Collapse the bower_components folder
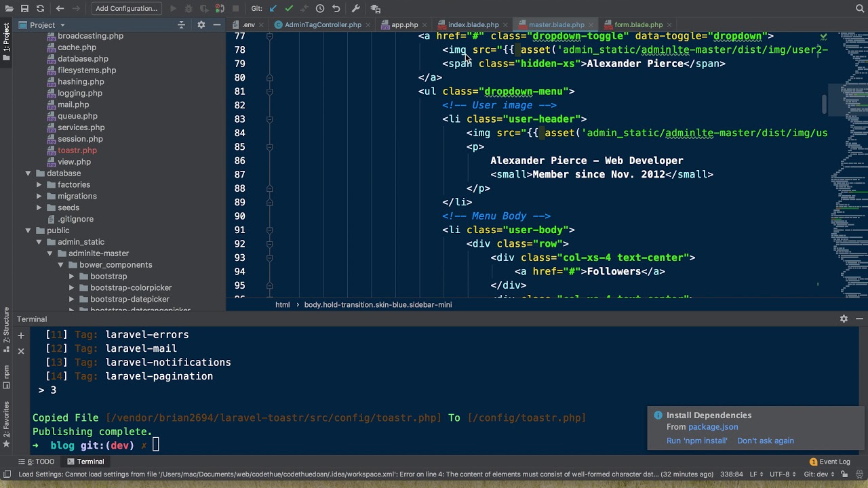 (x=61, y=265)
